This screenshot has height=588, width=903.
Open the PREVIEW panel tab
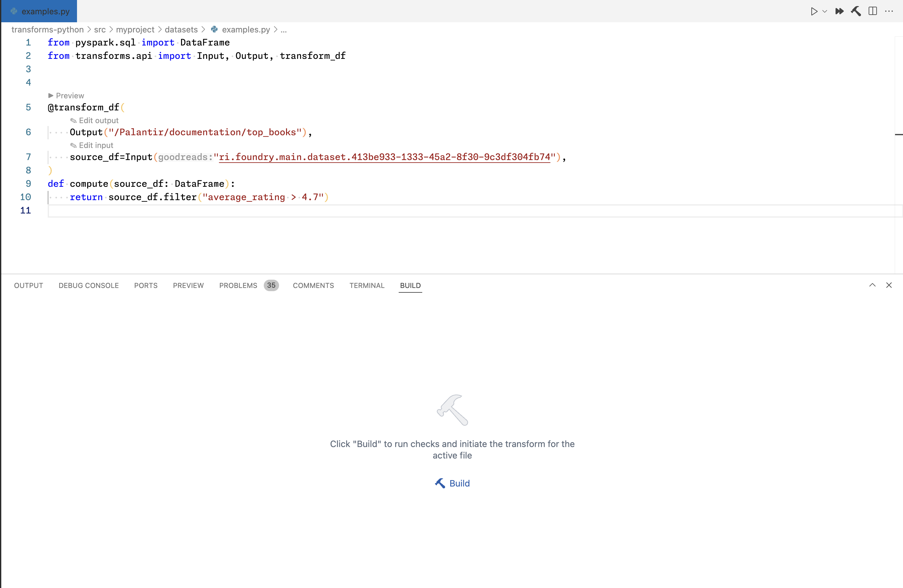(x=188, y=285)
